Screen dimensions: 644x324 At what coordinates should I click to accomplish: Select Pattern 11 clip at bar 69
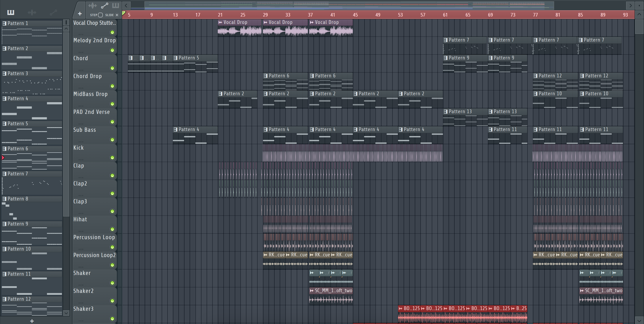508,135
